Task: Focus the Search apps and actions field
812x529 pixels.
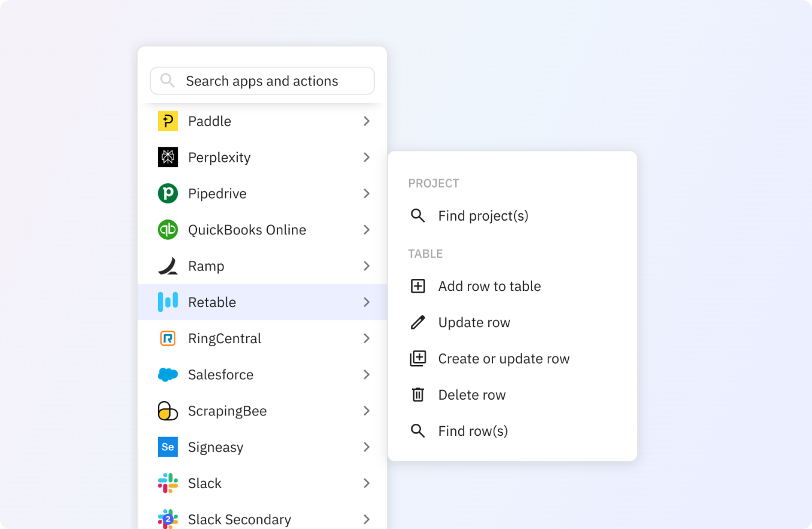Action: [x=262, y=81]
